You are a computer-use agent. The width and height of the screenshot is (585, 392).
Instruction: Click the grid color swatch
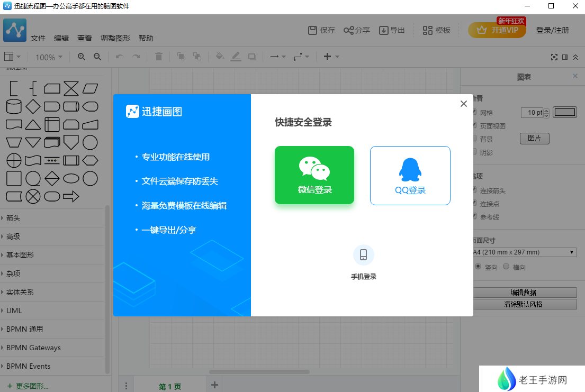pos(565,112)
